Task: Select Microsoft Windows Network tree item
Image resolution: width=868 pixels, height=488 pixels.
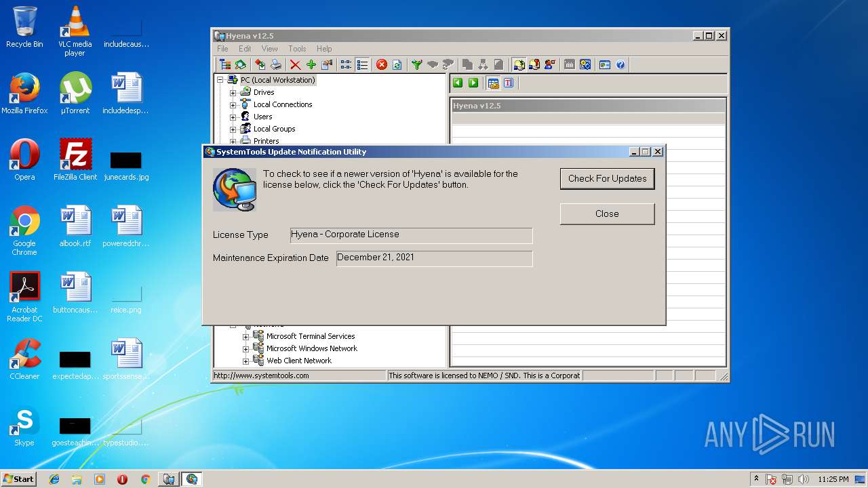Action: click(312, 348)
